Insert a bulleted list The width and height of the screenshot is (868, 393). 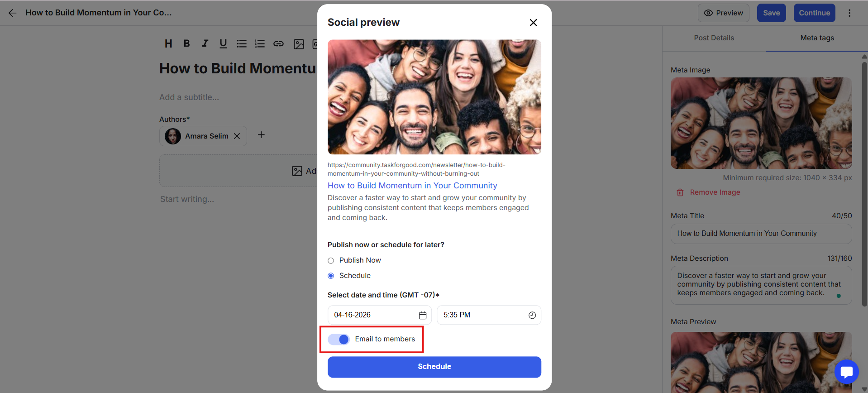pos(242,44)
